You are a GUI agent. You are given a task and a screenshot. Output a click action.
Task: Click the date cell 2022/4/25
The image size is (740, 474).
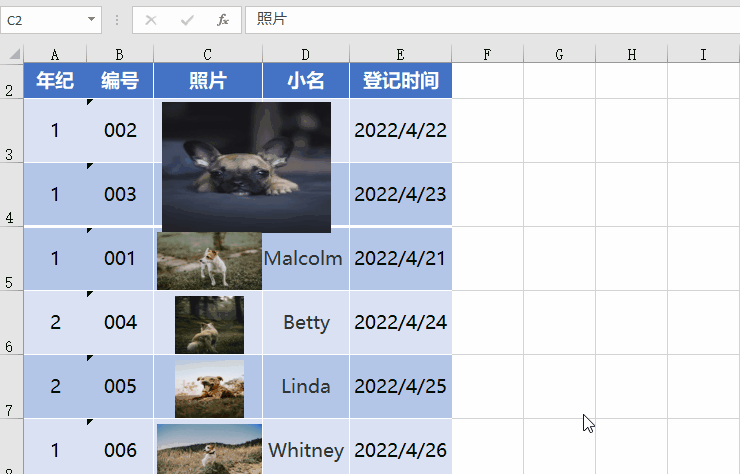click(400, 386)
